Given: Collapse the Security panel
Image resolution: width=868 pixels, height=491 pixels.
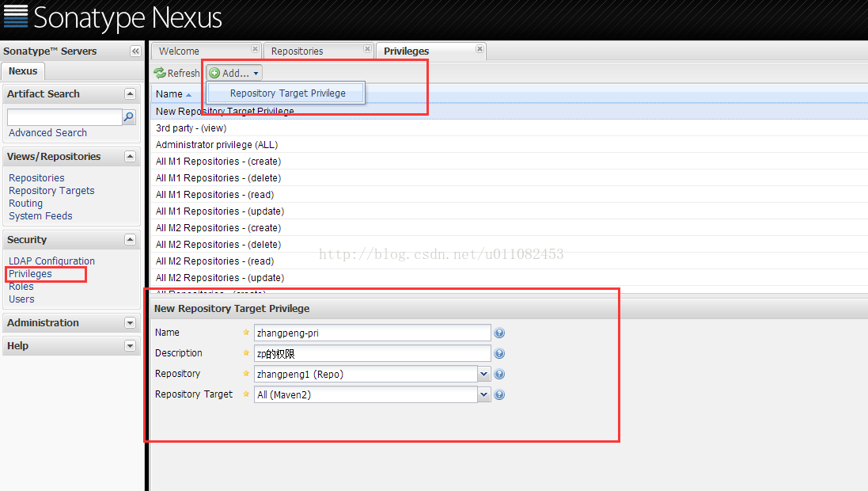Looking at the screenshot, I should 130,239.
